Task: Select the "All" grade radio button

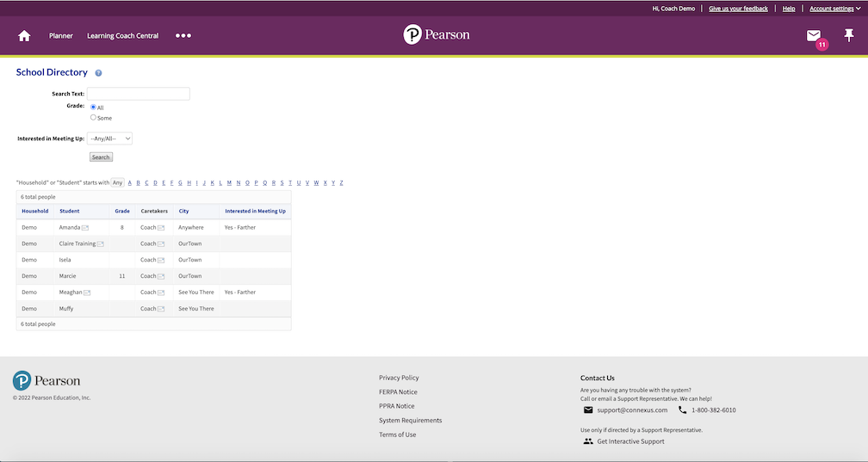Action: 93,107
